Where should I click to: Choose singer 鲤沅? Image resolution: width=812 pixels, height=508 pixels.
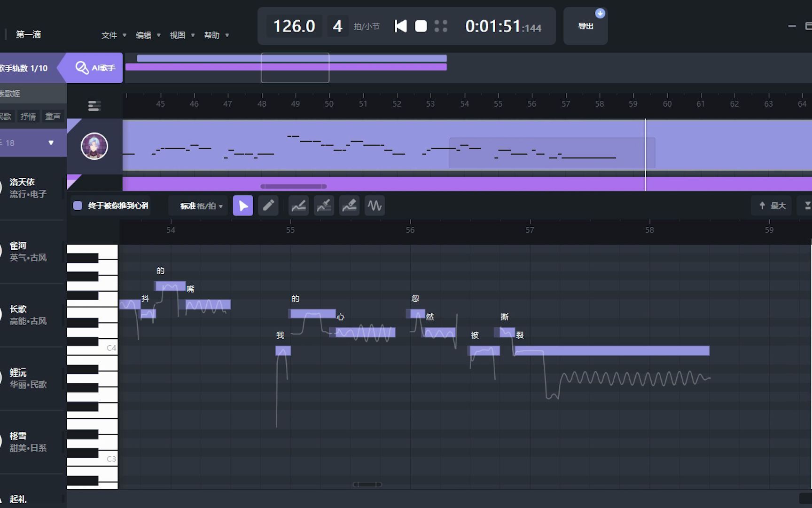[x=31, y=378]
